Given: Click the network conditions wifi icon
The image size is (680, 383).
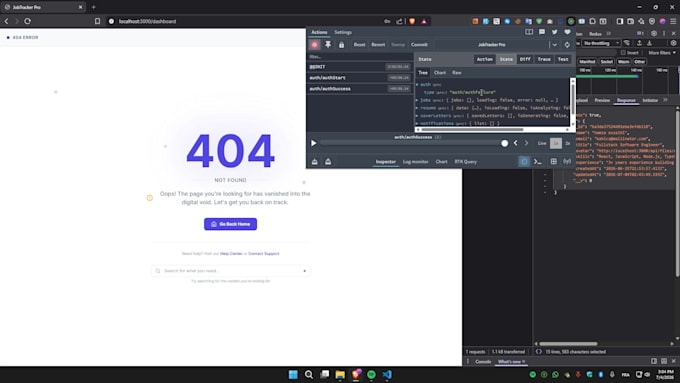Looking at the screenshot, I should coord(627,43).
